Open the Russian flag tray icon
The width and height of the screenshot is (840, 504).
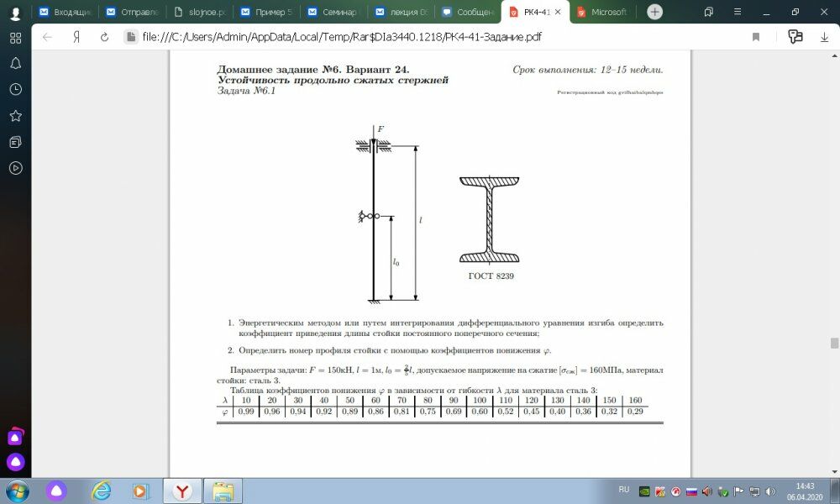click(x=691, y=491)
